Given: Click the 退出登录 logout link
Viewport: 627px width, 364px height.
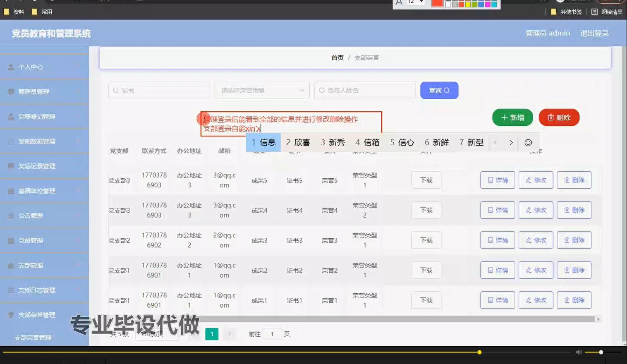Looking at the screenshot, I should click(594, 33).
